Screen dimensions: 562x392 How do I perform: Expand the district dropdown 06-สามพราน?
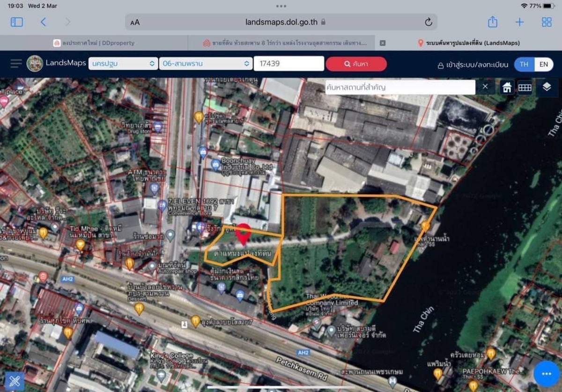[206, 64]
